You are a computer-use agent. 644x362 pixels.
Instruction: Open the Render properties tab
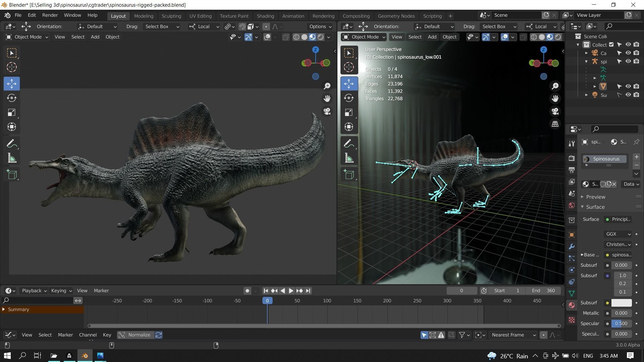tap(572, 158)
